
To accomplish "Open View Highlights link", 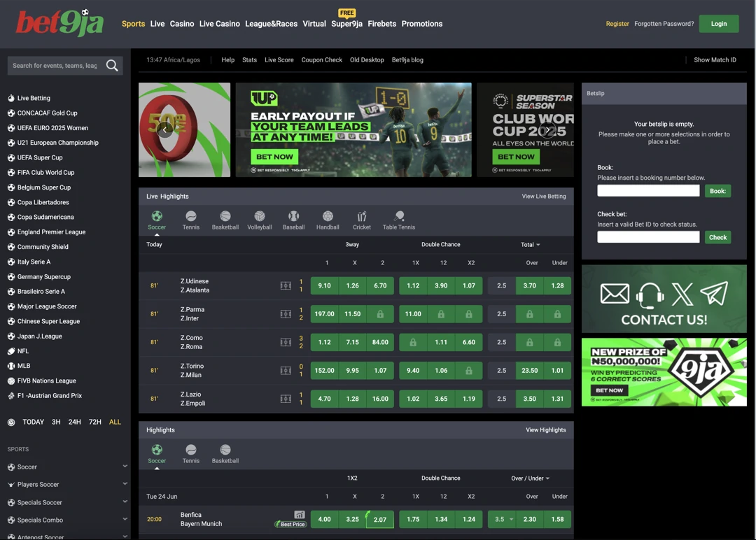I will 545,430.
